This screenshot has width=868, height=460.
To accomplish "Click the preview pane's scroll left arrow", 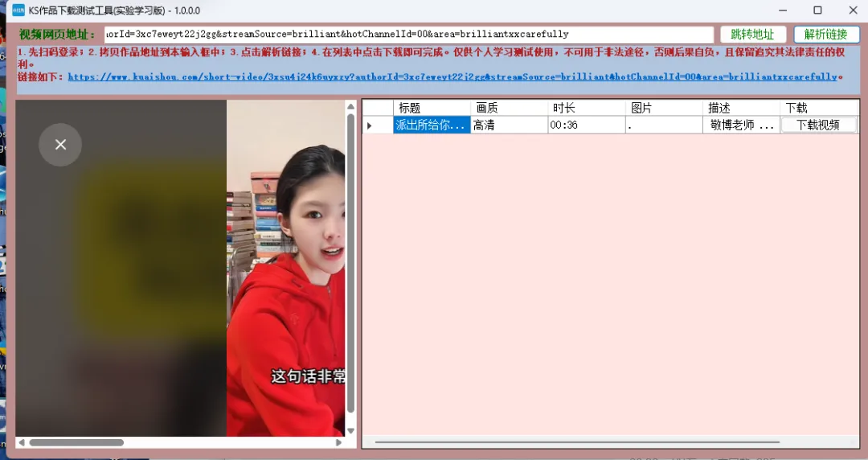I will [21, 442].
